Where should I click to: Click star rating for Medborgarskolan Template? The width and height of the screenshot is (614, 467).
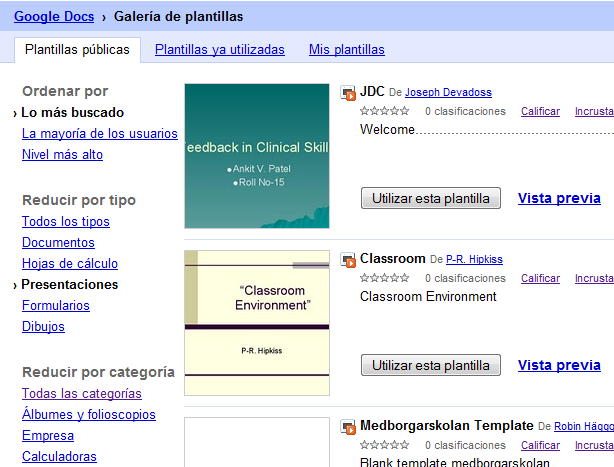[x=384, y=445]
